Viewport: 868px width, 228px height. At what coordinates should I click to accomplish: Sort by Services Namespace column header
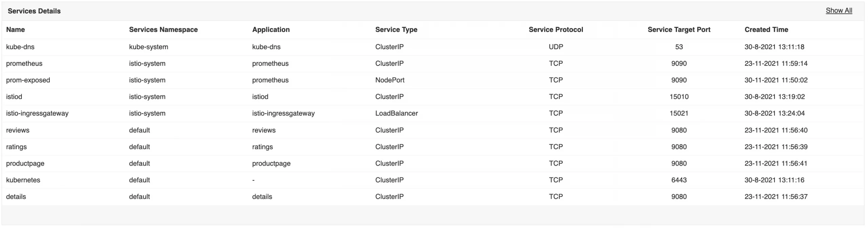pyautogui.click(x=163, y=30)
